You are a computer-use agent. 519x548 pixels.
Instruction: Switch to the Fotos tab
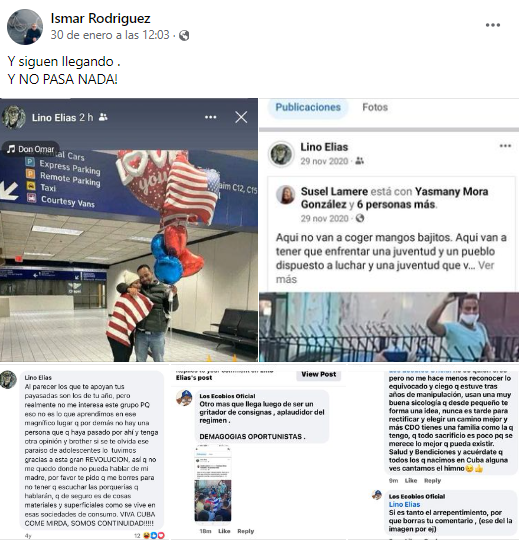coord(375,107)
